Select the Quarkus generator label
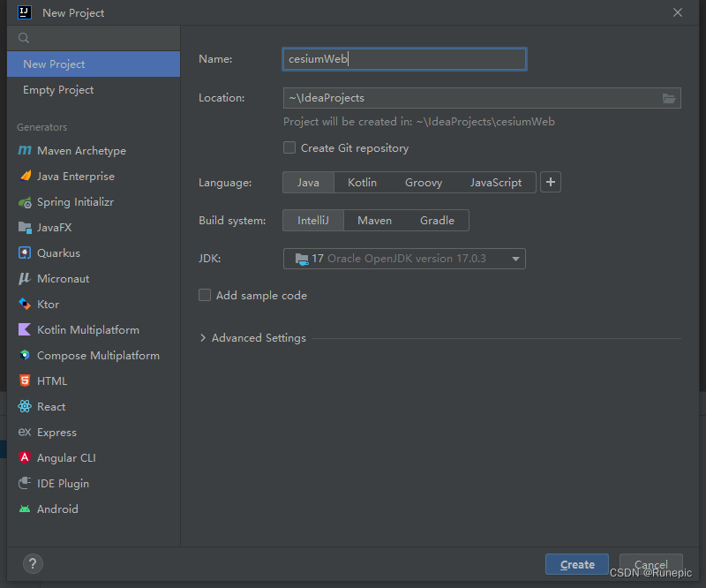This screenshot has height=588, width=706. pyautogui.click(x=59, y=253)
